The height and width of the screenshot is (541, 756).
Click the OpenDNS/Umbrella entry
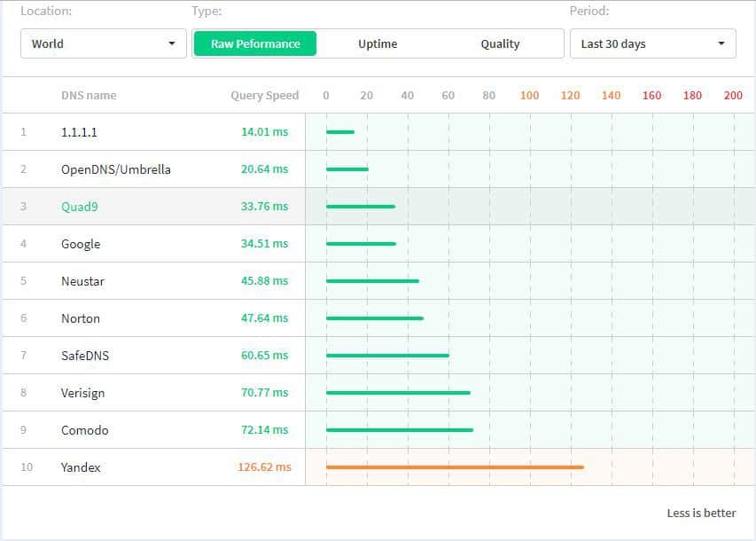(115, 169)
